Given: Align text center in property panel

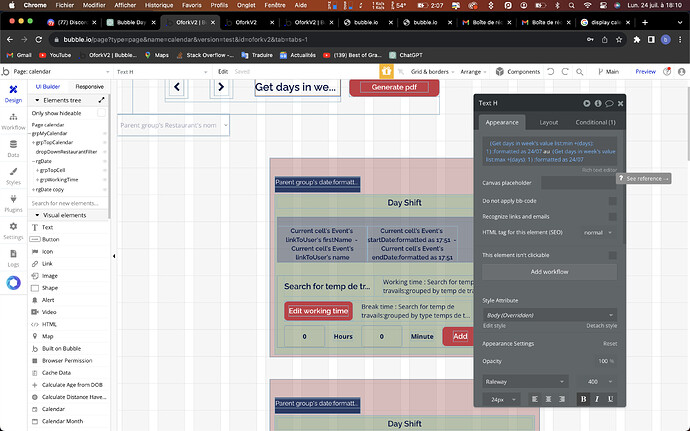Looking at the screenshot, I should pos(548,399).
